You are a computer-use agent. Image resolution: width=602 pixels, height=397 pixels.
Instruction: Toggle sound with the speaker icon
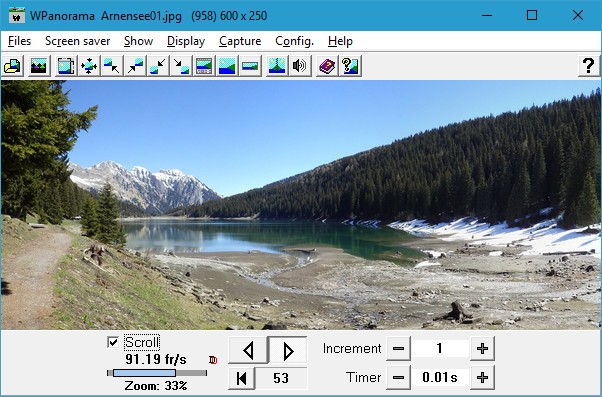click(300, 66)
